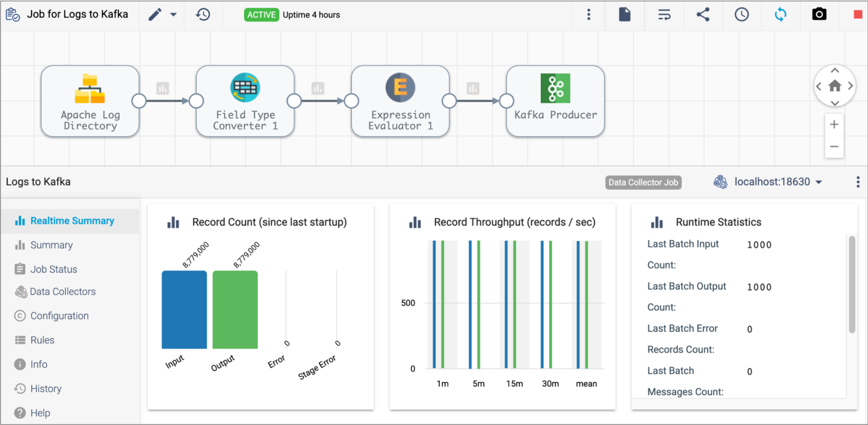
Task: Open the localhost:18630 dropdown
Action: coord(768,182)
